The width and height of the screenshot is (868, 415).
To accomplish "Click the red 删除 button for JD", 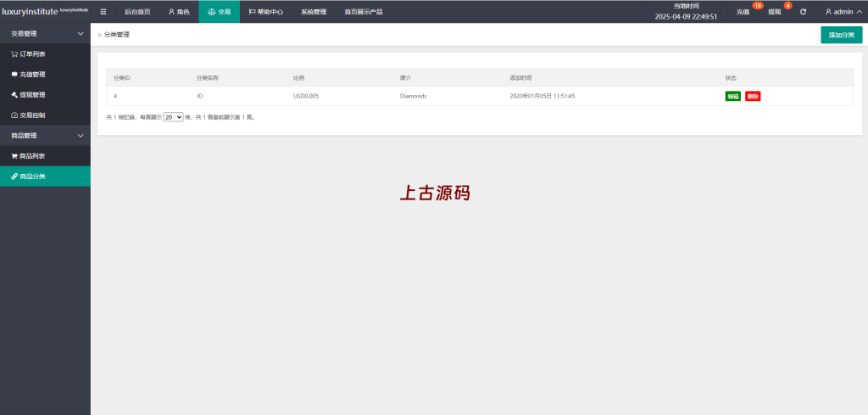I will [x=753, y=97].
